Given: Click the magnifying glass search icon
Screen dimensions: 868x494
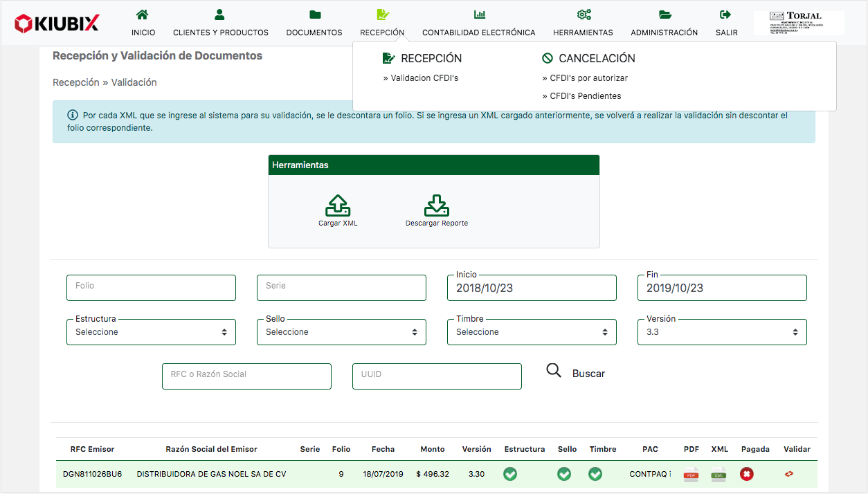Looking at the screenshot, I should (x=554, y=371).
